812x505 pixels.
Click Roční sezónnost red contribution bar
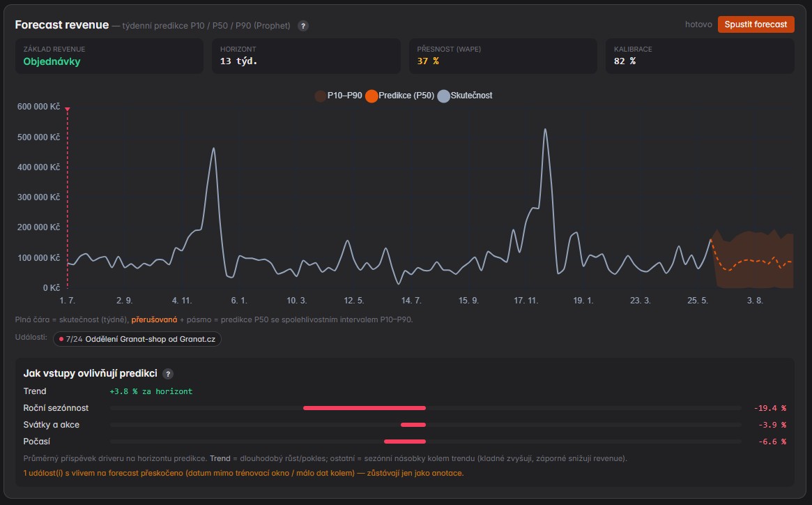point(364,408)
